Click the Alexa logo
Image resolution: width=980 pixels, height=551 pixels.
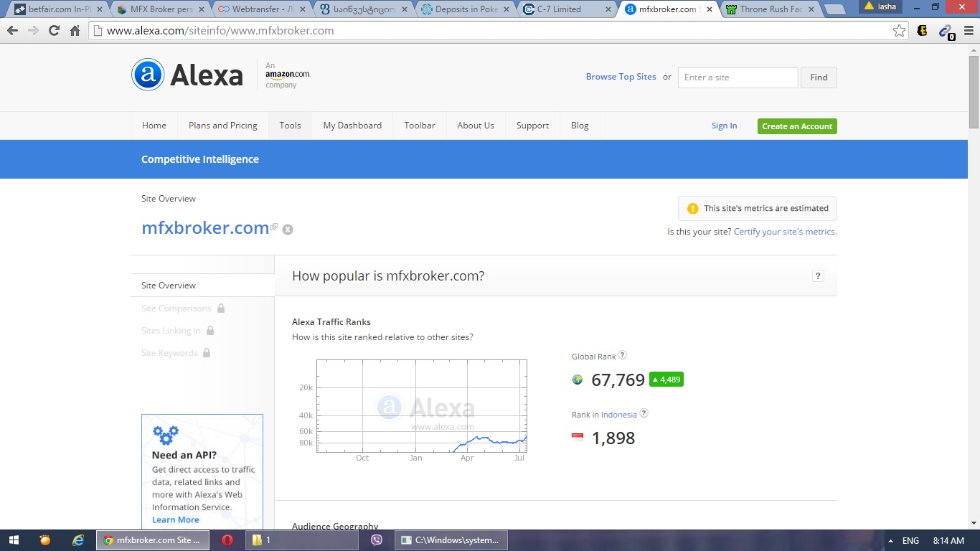(187, 75)
